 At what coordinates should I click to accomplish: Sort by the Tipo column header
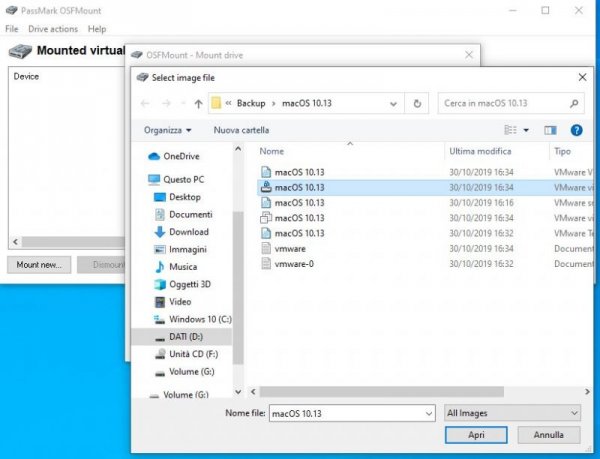562,151
